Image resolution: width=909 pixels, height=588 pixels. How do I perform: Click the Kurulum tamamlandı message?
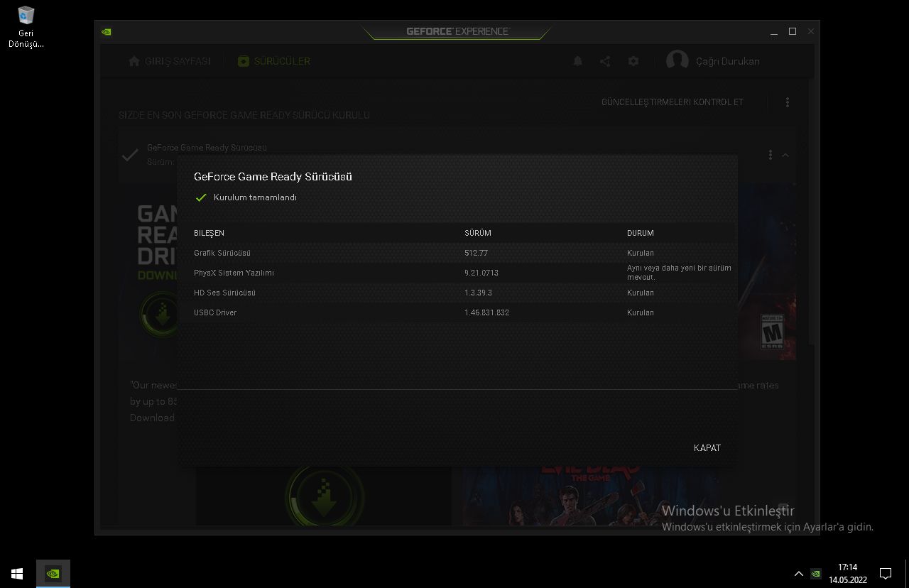(255, 197)
